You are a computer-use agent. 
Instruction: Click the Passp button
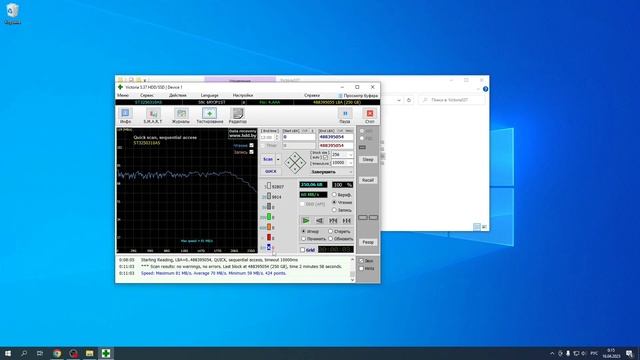pos(368,242)
